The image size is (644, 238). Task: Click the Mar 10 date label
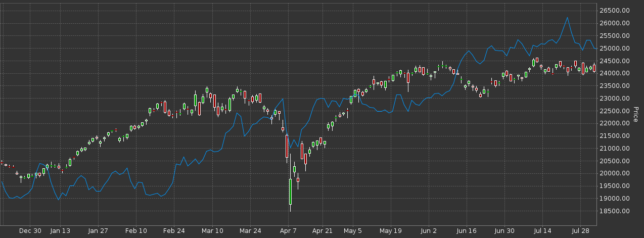212,231
